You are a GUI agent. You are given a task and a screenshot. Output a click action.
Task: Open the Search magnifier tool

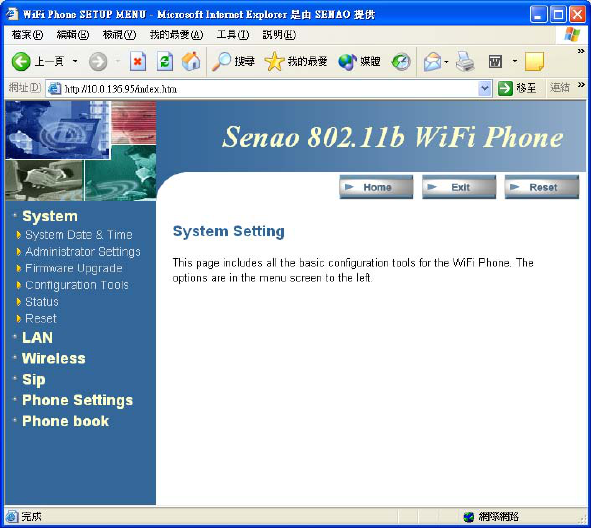[x=221, y=61]
